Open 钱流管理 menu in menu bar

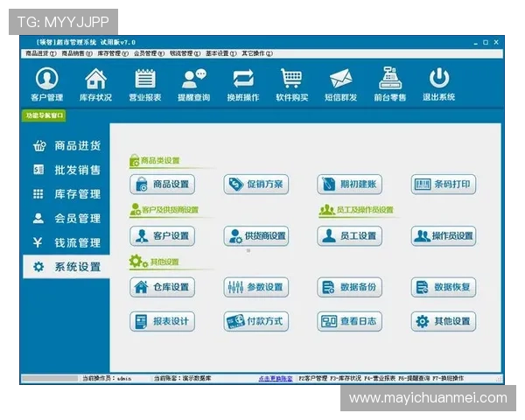[x=185, y=53]
